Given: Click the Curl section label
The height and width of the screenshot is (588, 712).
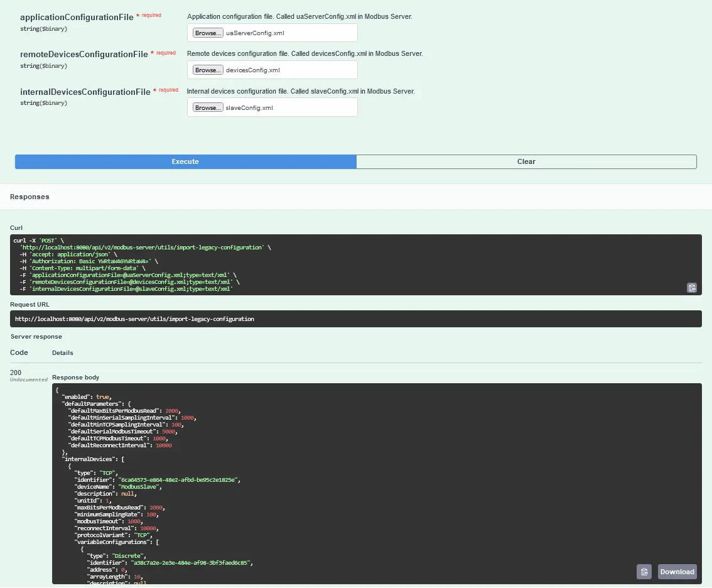Looking at the screenshot, I should [x=16, y=228].
